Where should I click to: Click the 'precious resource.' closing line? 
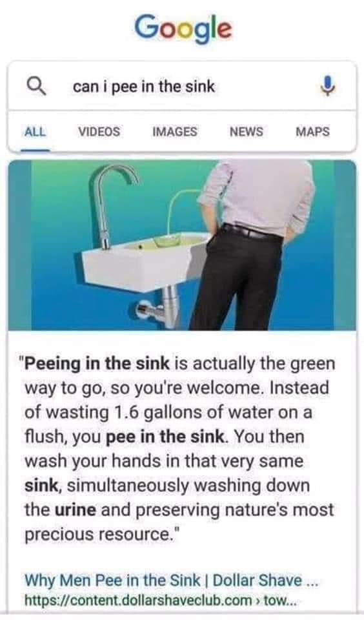pyautogui.click(x=103, y=535)
